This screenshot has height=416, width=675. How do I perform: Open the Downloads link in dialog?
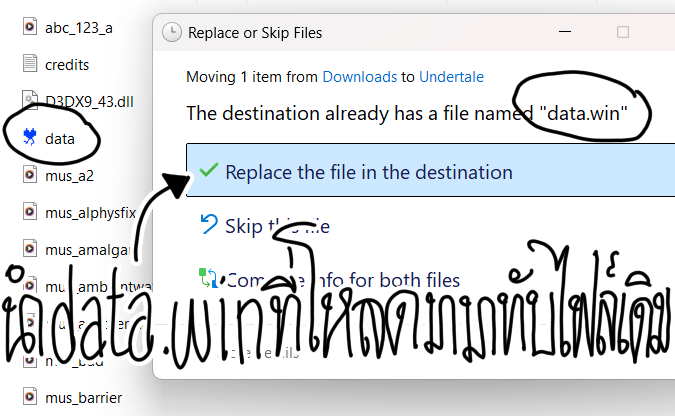tap(359, 77)
